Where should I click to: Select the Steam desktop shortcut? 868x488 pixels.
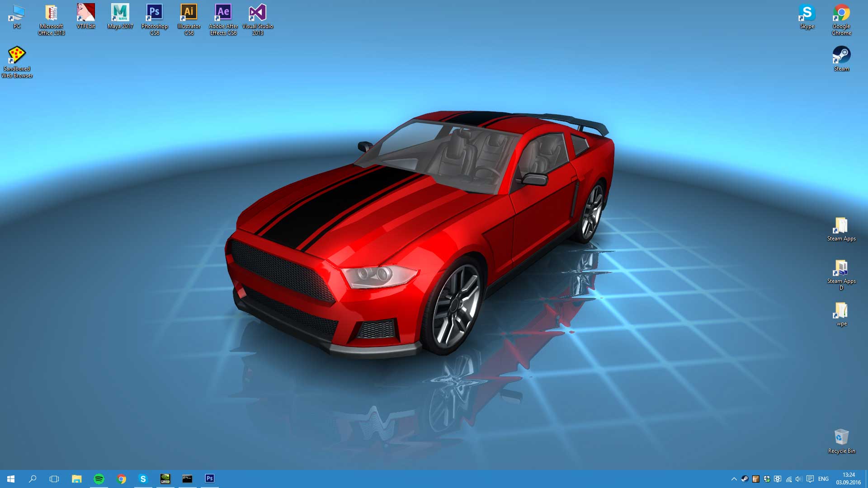841,57
